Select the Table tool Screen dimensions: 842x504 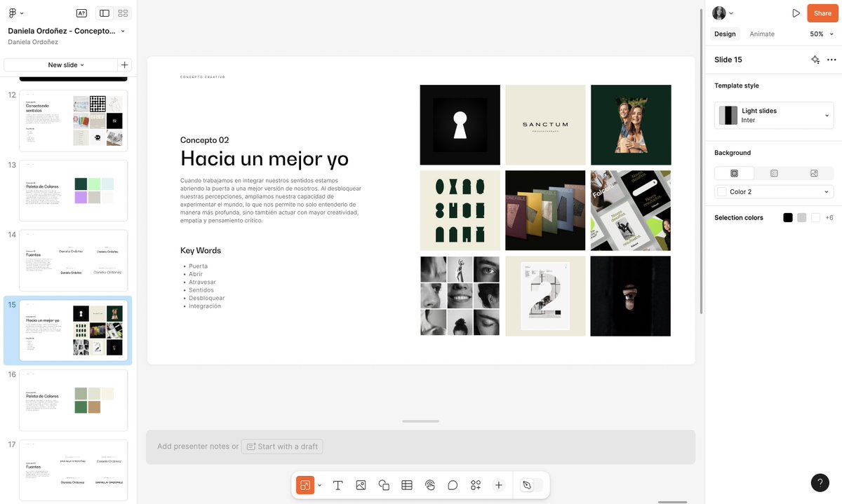[x=407, y=485]
